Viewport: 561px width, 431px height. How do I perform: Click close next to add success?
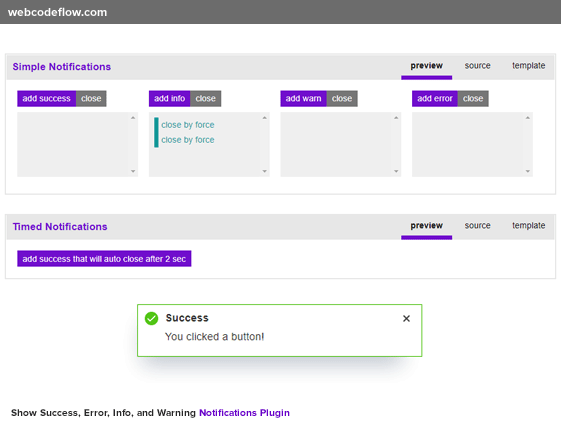click(x=91, y=98)
